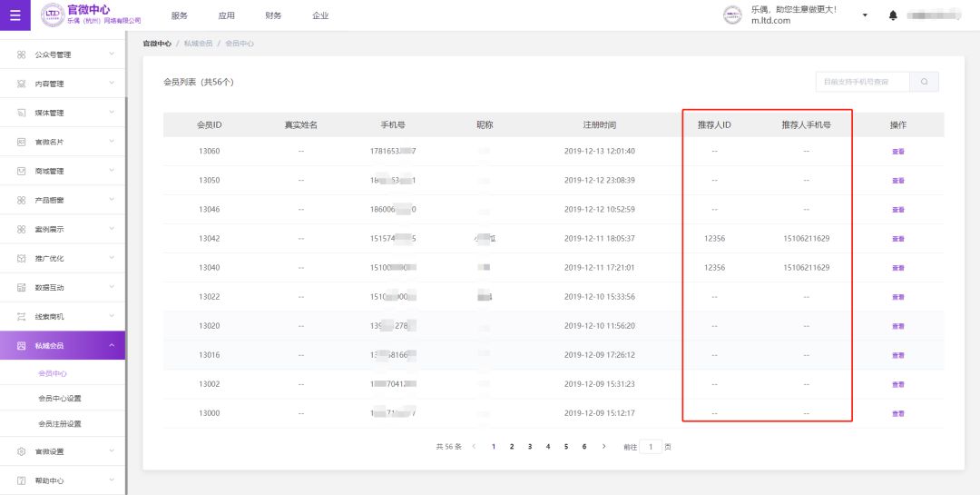The image size is (980, 495).
Task: Collapse the 私域会员 sidebar section
Action: (112, 345)
